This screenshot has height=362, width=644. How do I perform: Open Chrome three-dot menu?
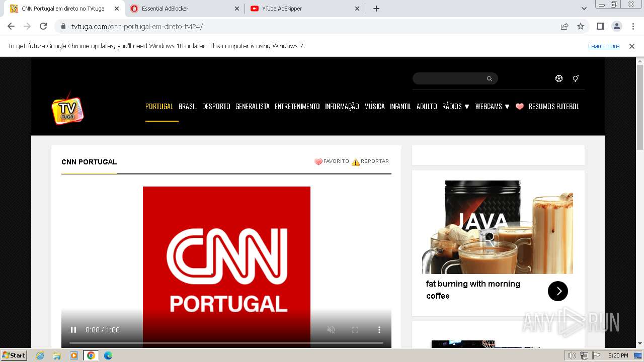point(633,27)
